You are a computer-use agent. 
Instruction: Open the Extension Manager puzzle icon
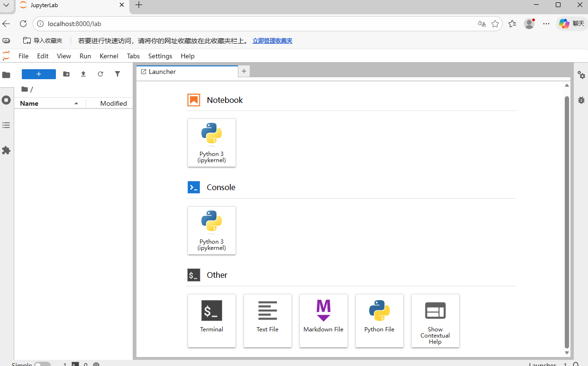pyautogui.click(x=6, y=150)
